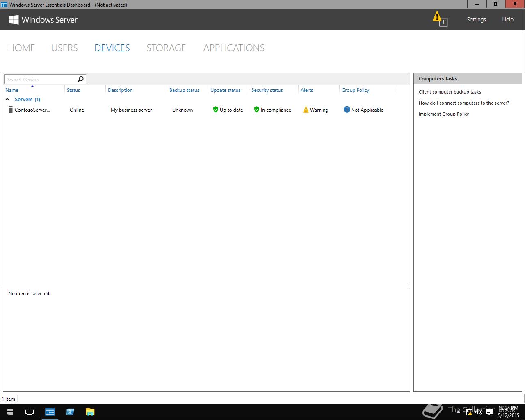Screen dimensions: 525x420
Task: Open Help in the header
Action: point(508,19)
